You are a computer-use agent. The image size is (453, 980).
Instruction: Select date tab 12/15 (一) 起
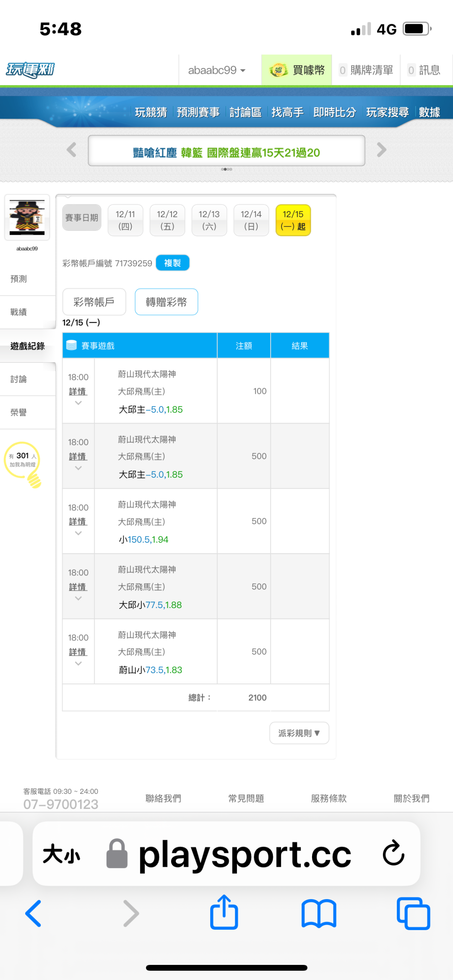293,220
